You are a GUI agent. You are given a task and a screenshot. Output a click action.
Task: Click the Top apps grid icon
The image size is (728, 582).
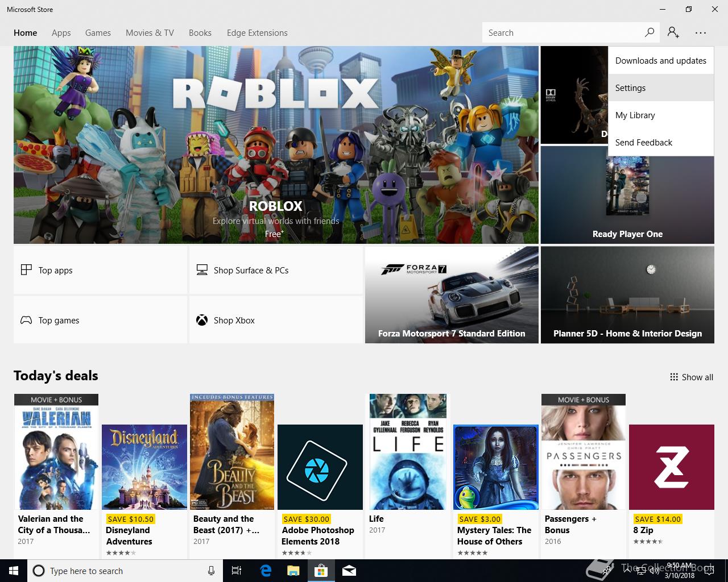click(x=26, y=270)
